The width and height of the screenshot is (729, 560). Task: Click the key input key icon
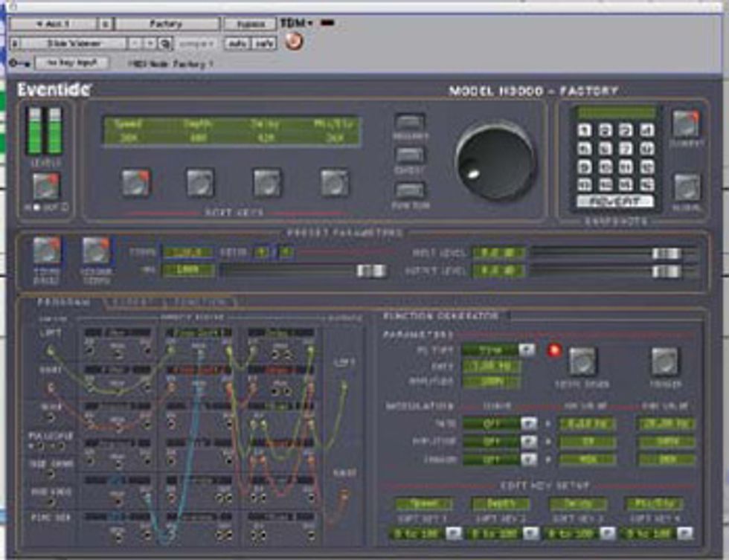(x=19, y=63)
